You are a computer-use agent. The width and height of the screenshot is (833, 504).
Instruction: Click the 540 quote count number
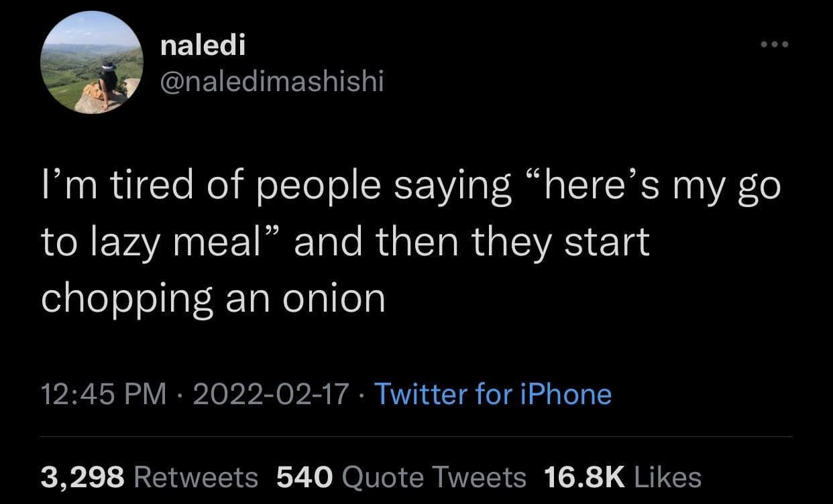coord(304,477)
